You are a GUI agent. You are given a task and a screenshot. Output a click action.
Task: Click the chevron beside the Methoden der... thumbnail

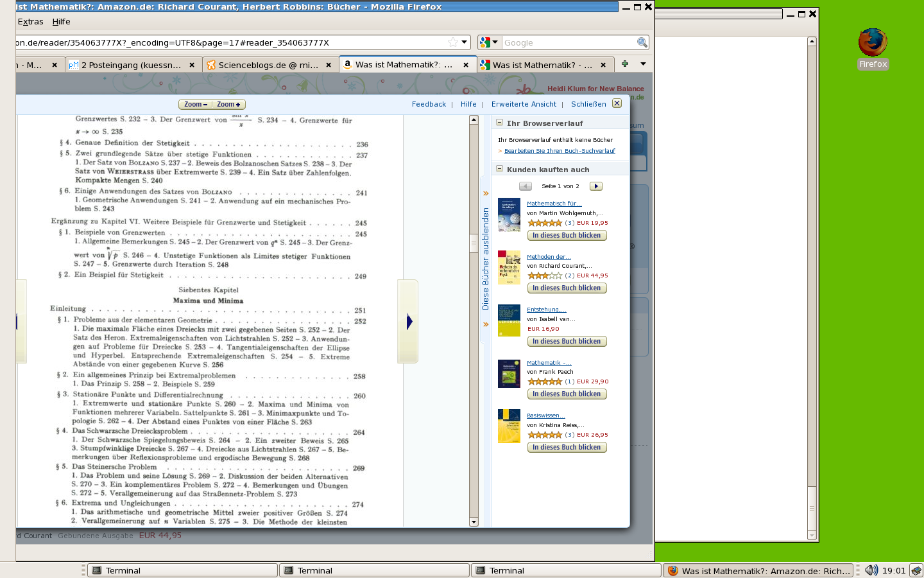[486, 324]
